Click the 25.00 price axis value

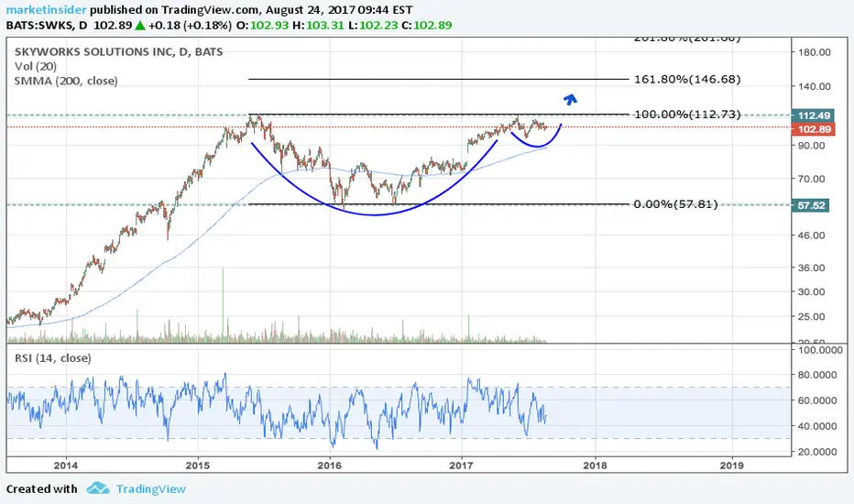click(812, 316)
